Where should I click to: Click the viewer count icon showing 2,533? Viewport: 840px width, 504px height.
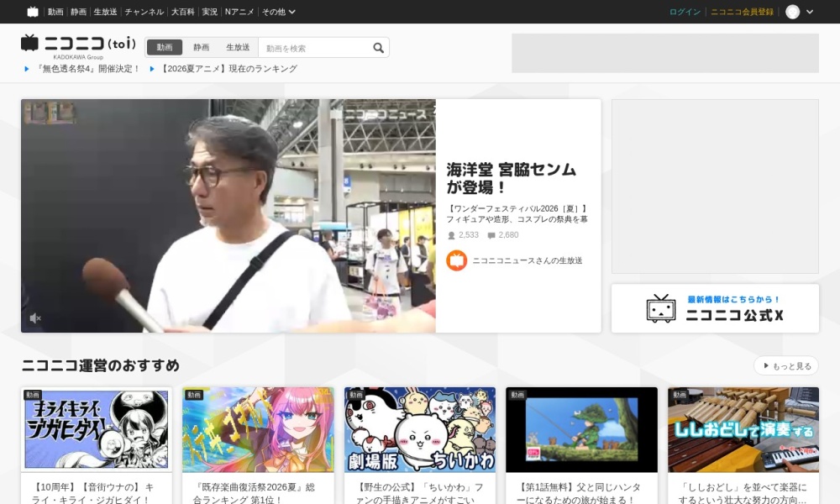(x=452, y=235)
